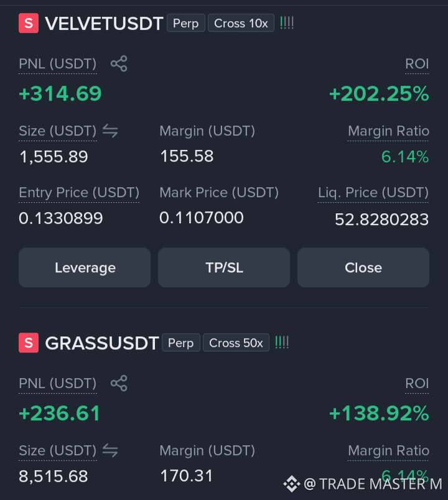Screen dimensions: 448x500
Task: Show the ROI explanation for VELVETUSDT
Action: [x=417, y=64]
